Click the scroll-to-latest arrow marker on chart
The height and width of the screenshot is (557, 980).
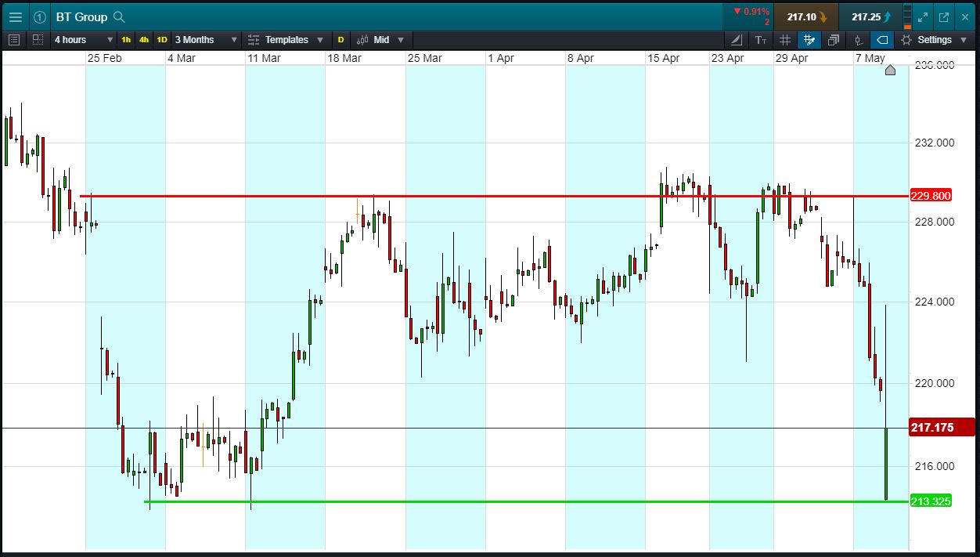point(890,70)
